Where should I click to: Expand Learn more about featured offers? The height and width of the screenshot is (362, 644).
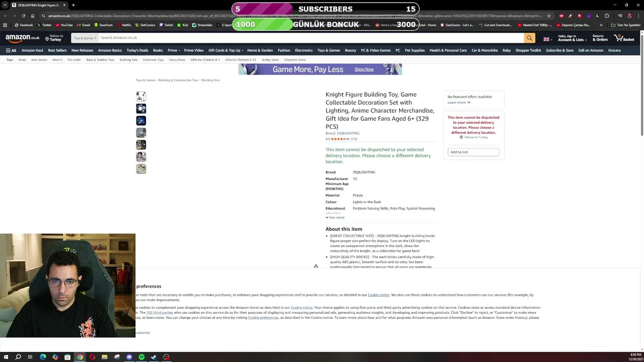(x=459, y=103)
